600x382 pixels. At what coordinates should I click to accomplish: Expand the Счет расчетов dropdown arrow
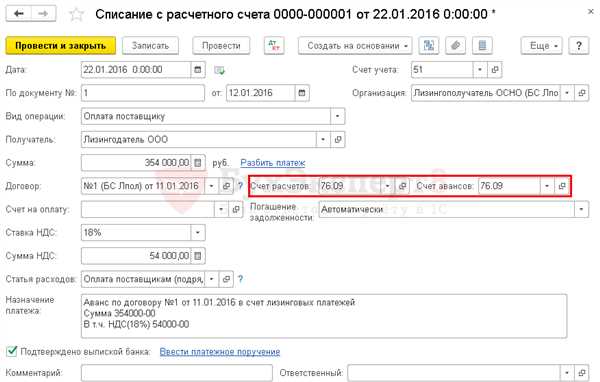387,186
